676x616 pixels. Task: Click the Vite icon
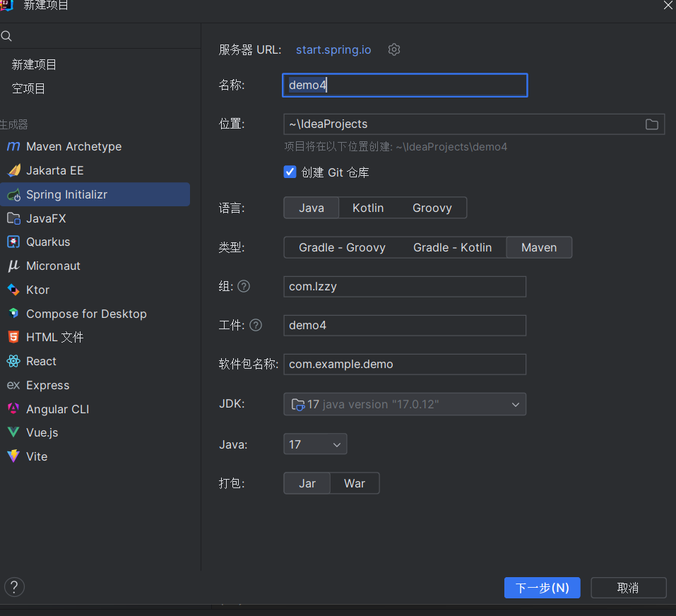tap(14, 456)
